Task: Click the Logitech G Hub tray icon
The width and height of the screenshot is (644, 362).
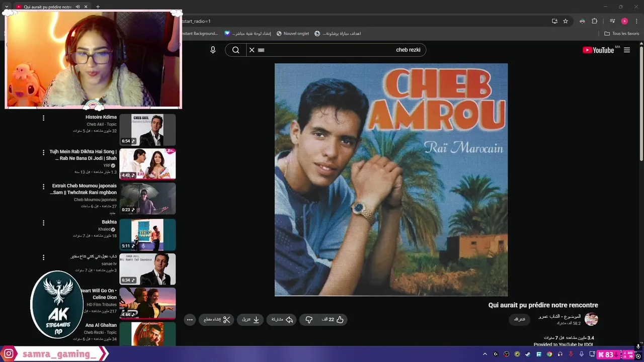Action: pyautogui.click(x=496, y=354)
